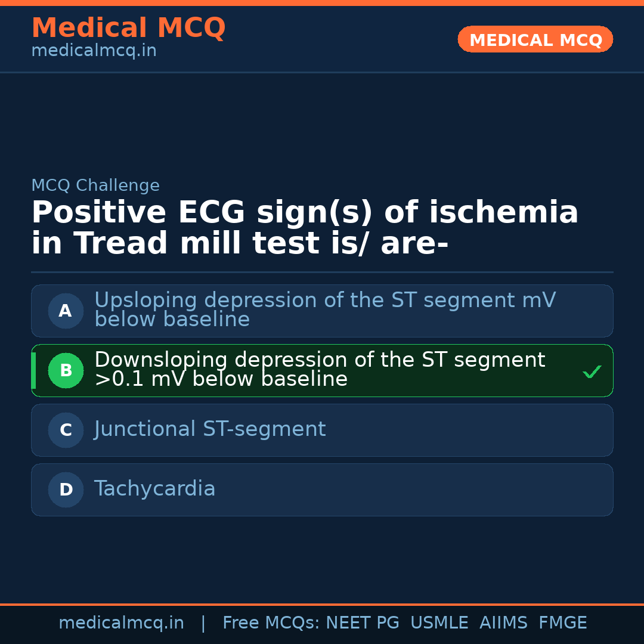Screen dimensions: 644x644
Task: Click the green checkmark on option B
Action: (x=592, y=372)
